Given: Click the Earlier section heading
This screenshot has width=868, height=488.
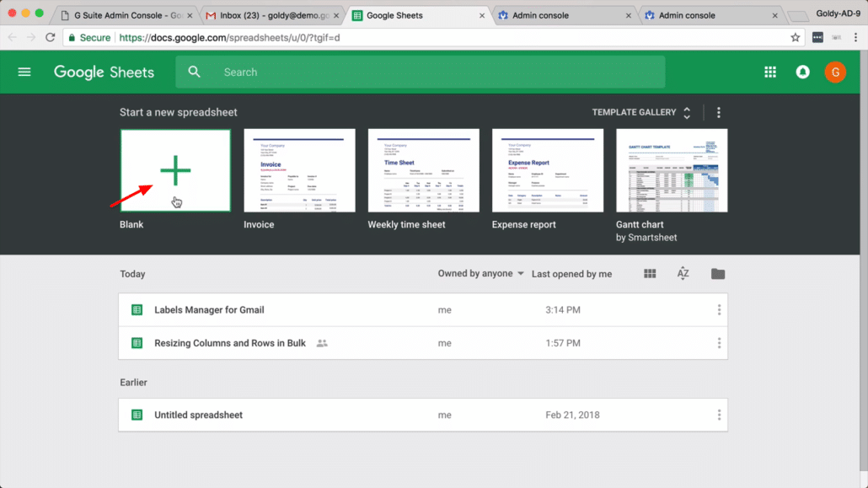Looking at the screenshot, I should (x=133, y=382).
